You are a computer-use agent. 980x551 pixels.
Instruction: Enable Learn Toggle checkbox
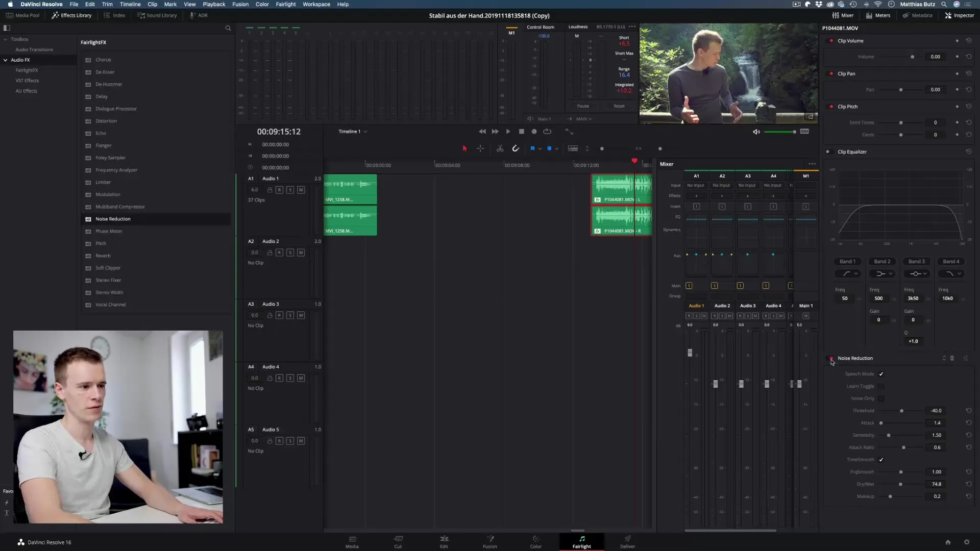[x=881, y=386]
